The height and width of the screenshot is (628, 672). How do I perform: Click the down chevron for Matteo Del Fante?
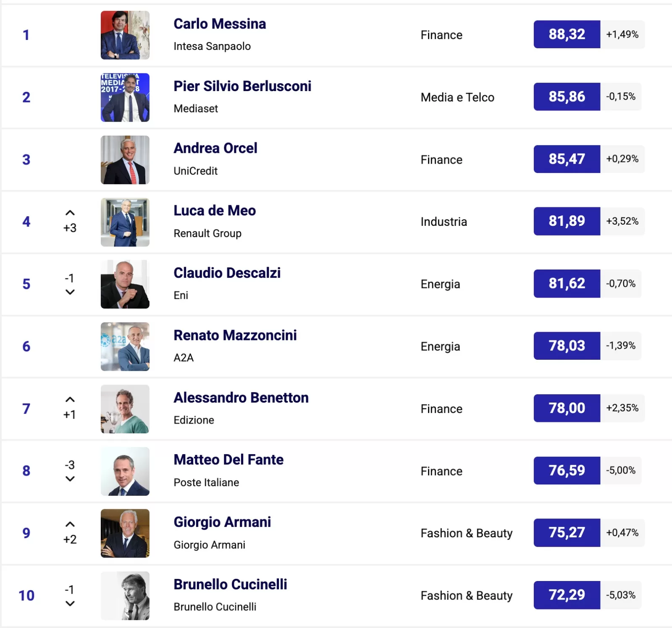pyautogui.click(x=70, y=479)
